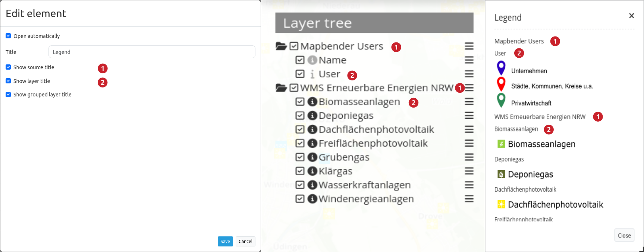Image resolution: width=644 pixels, height=252 pixels.
Task: Click the info icon of the User layer
Action: click(x=312, y=74)
